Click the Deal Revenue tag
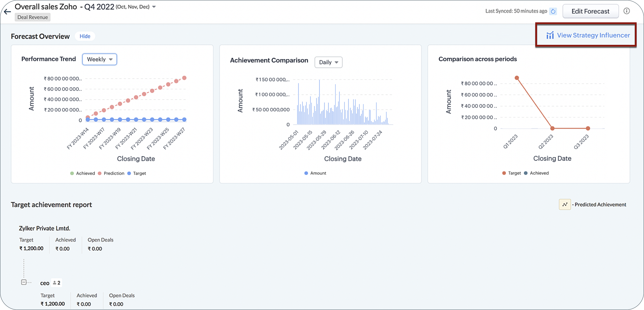This screenshot has height=310, width=644. [32, 17]
